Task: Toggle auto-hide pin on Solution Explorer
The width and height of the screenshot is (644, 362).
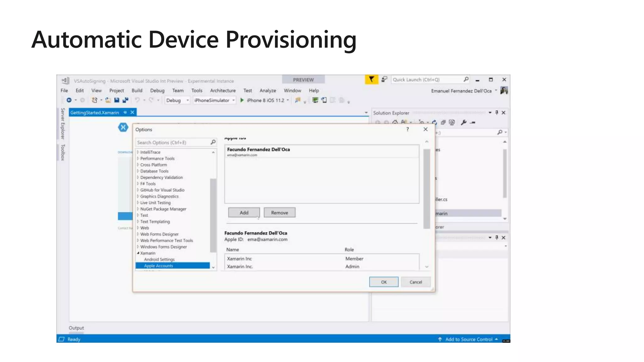Action: click(x=497, y=112)
